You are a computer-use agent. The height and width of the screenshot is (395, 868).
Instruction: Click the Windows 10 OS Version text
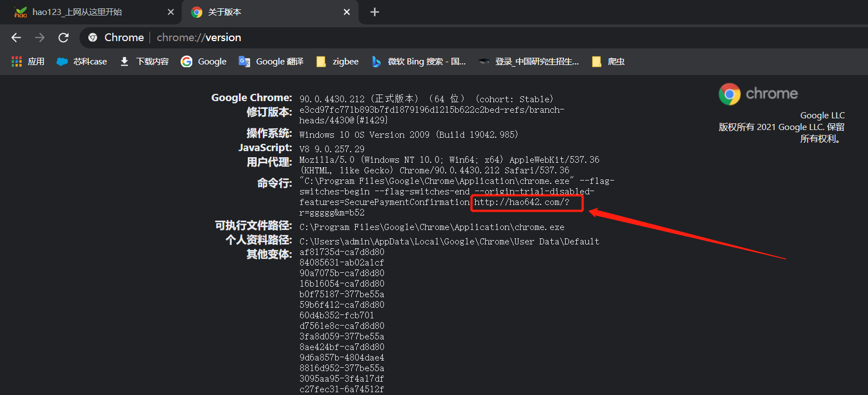pyautogui.click(x=408, y=134)
